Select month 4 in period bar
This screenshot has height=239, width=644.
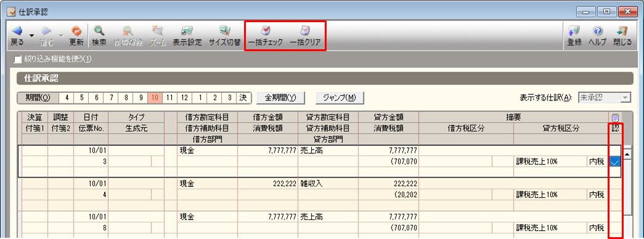[x=67, y=98]
